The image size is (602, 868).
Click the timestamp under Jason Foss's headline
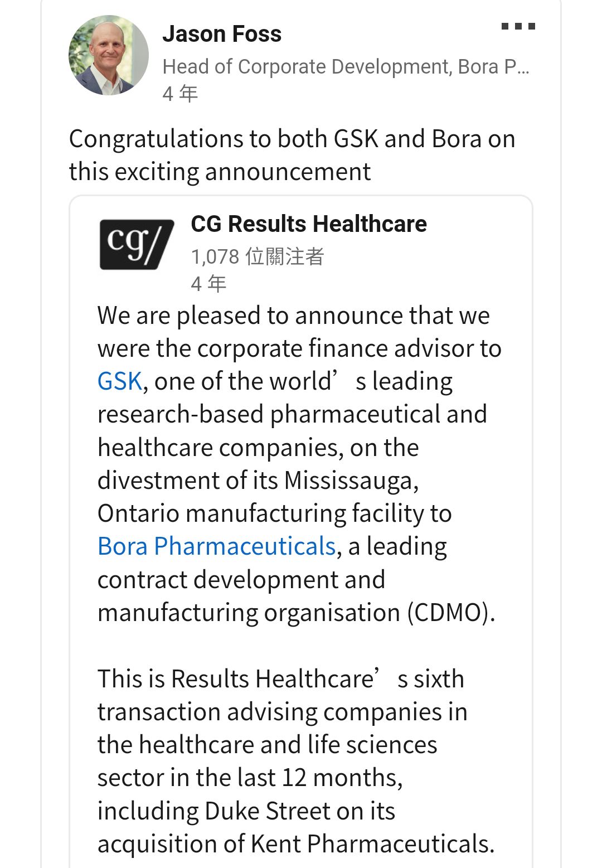pos(180,93)
